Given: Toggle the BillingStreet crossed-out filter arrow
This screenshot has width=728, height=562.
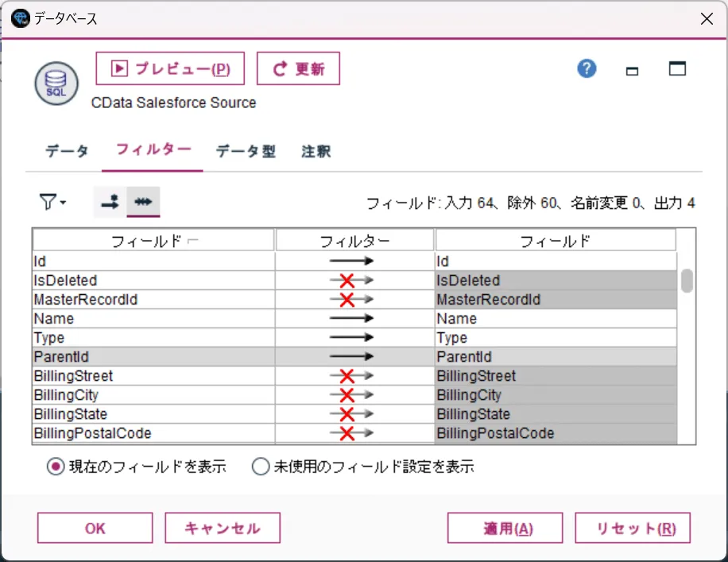Looking at the screenshot, I should pos(351,375).
